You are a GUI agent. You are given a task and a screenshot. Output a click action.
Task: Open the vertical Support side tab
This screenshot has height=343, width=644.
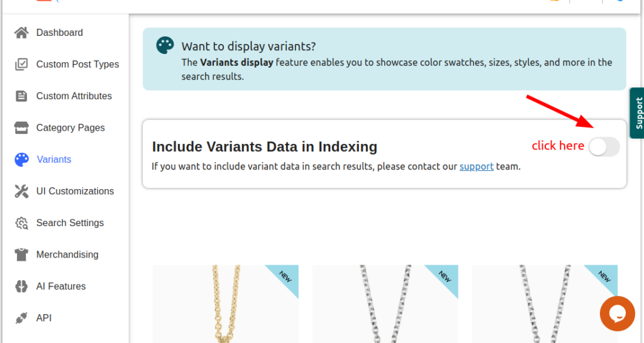(637, 112)
